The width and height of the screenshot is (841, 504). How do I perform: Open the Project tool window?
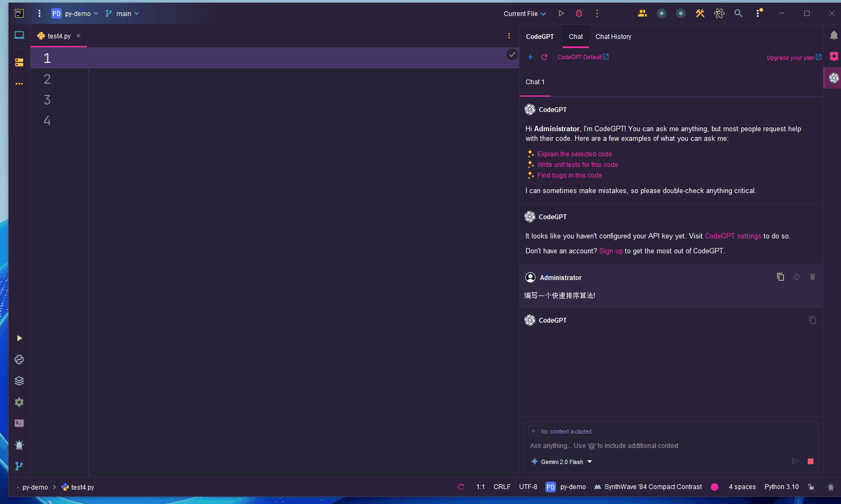(x=19, y=35)
